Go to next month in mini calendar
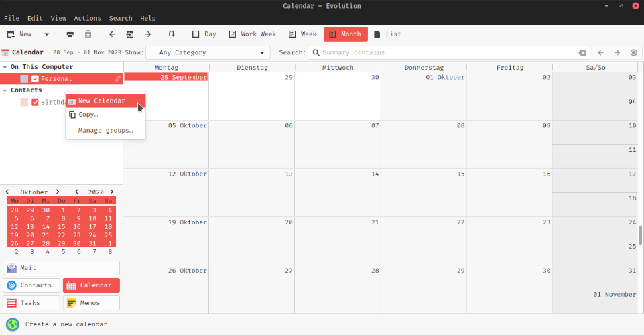644x335 pixels. (58, 192)
